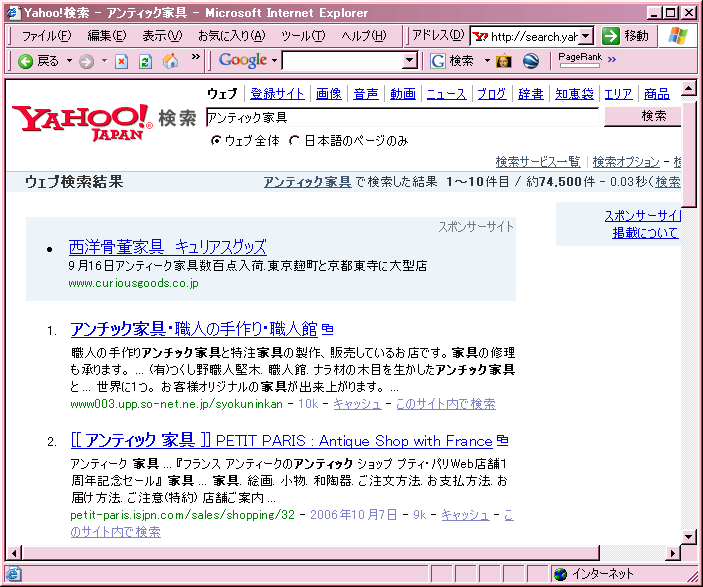Open the Forward button history dropdown
Screen dimensions: 703x587
coord(104,61)
